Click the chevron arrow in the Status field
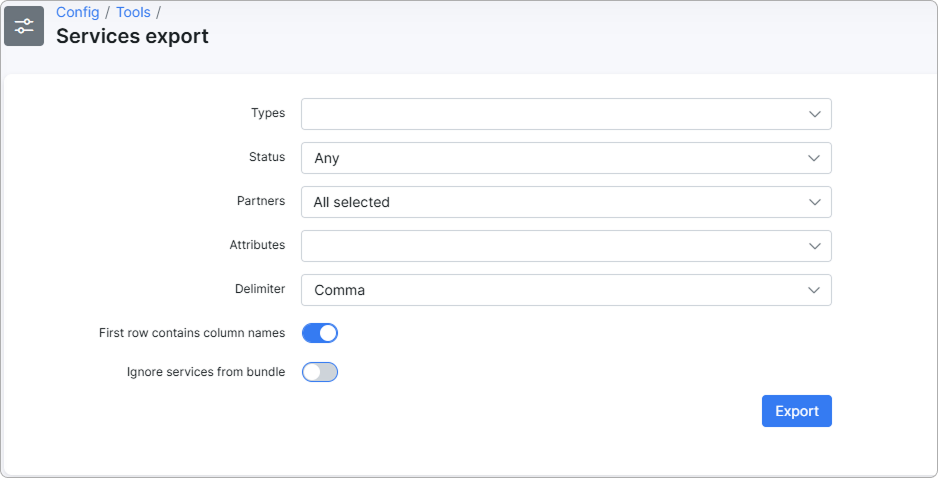Viewport: 938px width, 478px height. click(815, 158)
